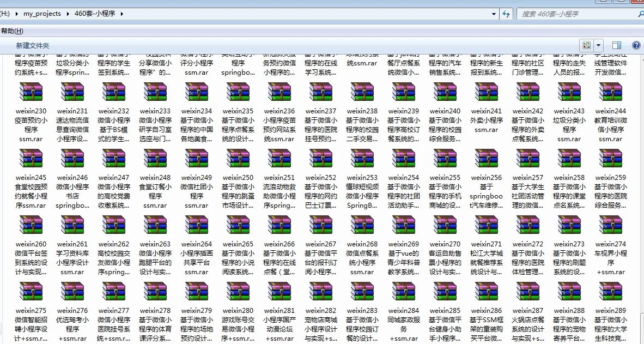Select the weixin275 rar archive icon
The width and height of the screenshot is (644, 344).
[31, 292]
